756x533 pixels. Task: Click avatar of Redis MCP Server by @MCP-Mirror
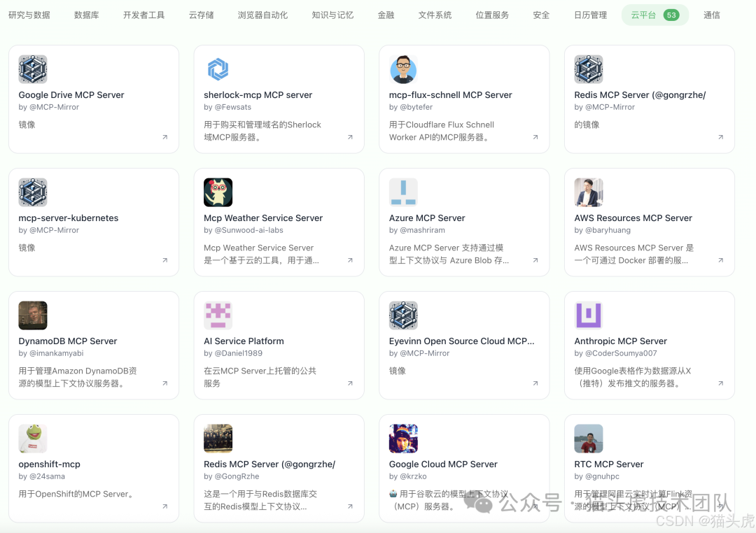click(x=588, y=69)
